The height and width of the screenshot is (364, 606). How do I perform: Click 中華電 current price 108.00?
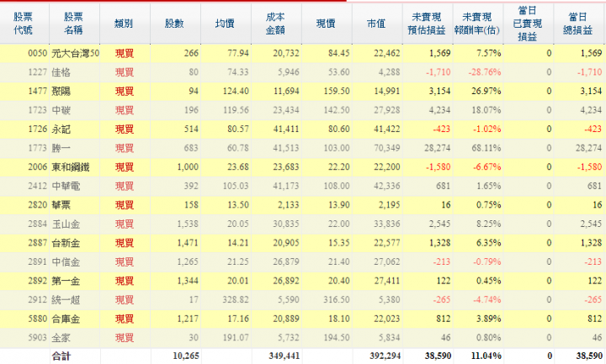click(x=337, y=186)
